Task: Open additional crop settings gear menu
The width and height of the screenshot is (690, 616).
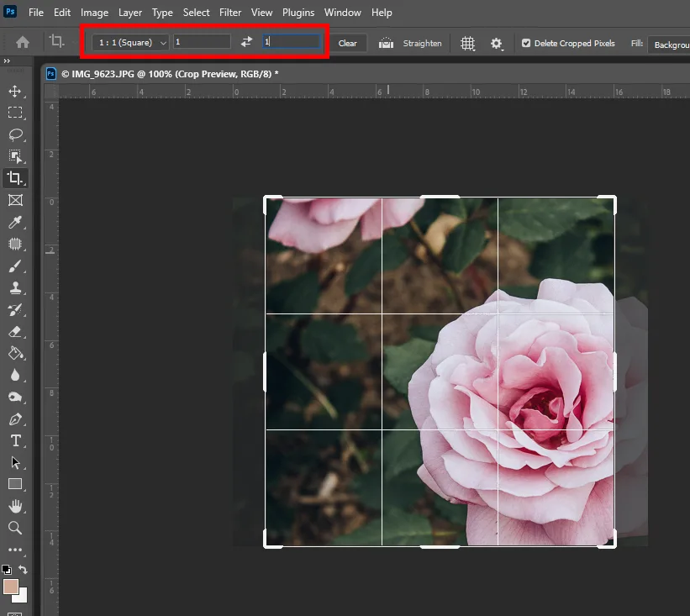Action: click(x=497, y=44)
